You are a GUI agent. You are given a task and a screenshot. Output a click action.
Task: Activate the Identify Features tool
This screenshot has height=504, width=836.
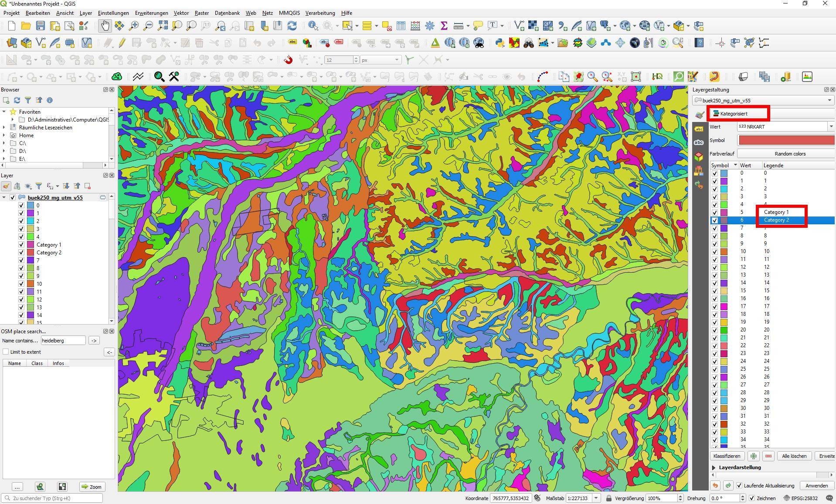tap(313, 26)
